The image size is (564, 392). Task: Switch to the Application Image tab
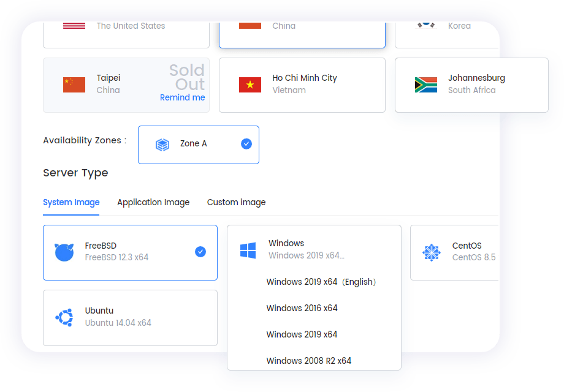pos(153,202)
